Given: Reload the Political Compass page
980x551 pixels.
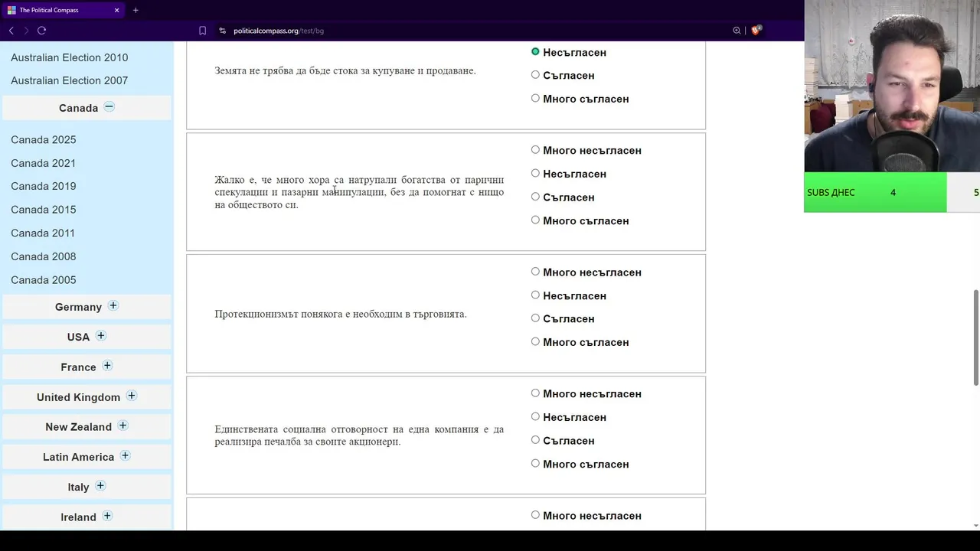Looking at the screenshot, I should [41, 31].
